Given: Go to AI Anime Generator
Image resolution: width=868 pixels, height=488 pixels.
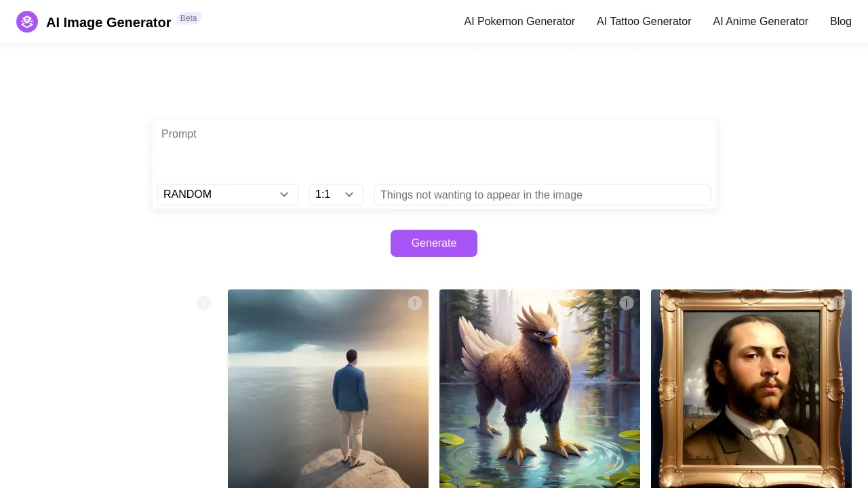Looking at the screenshot, I should click(x=760, y=21).
